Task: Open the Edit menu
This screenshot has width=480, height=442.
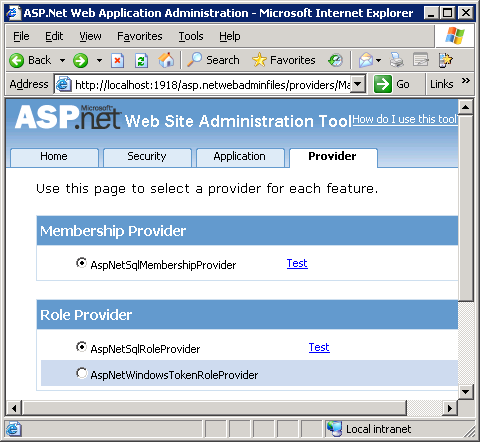Action: 54,36
